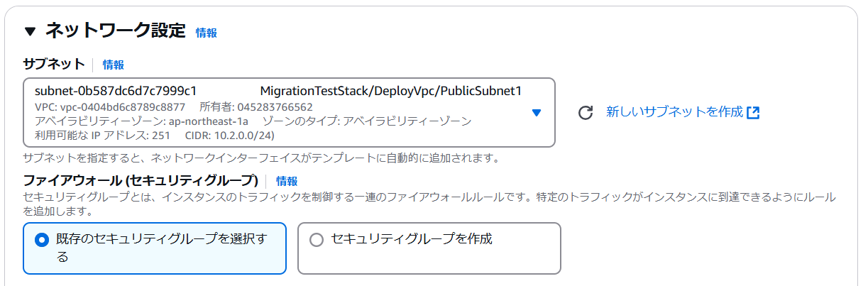868x286 pixels.
Task: Collapse the ネットワーク設定 section triangle
Action: click(30, 31)
